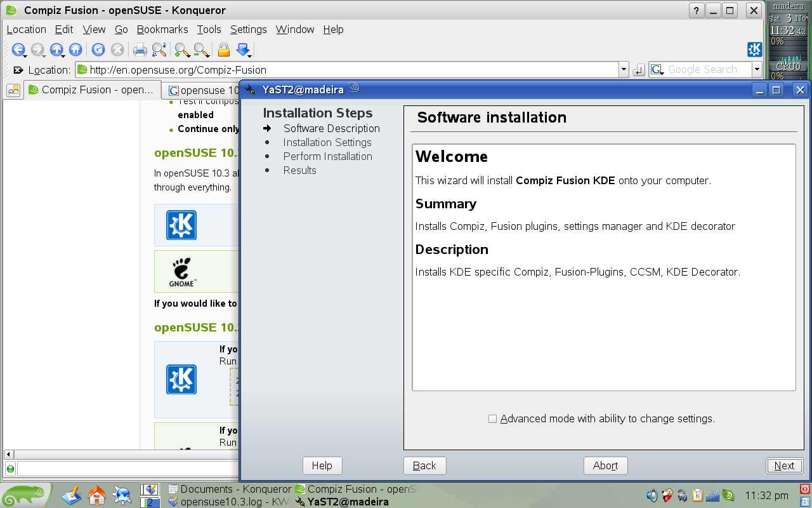Switch to Compiz Fusion taskbar entry
Image resolution: width=812 pixels, height=508 pixels.
tap(357, 490)
